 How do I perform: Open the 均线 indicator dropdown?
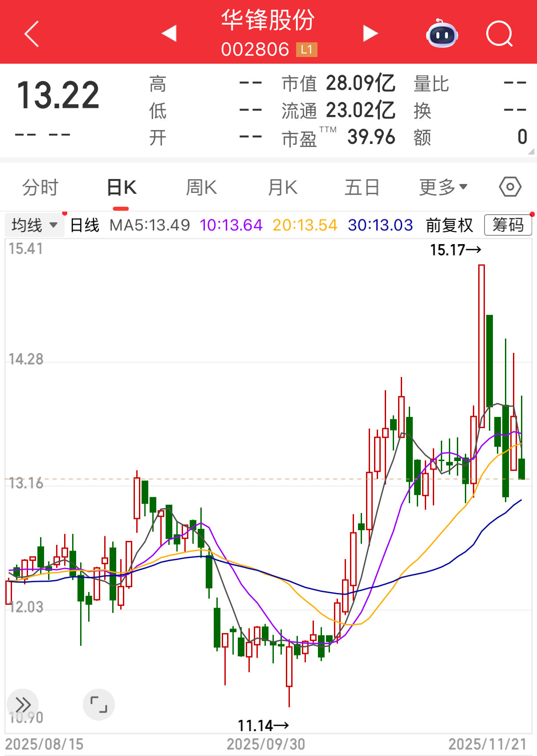click(34, 225)
